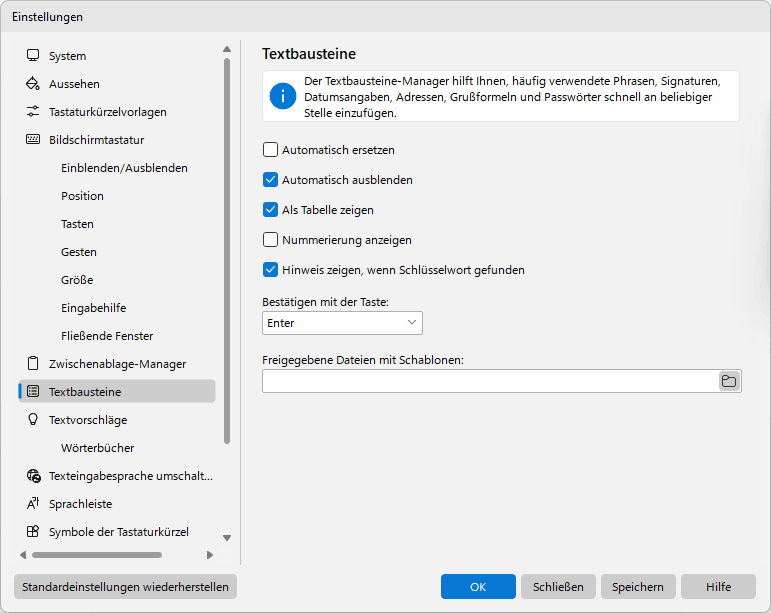Click the Zwischenablage-Manager clipboard icon
Screen dimensions: 771x613
tap(33, 364)
